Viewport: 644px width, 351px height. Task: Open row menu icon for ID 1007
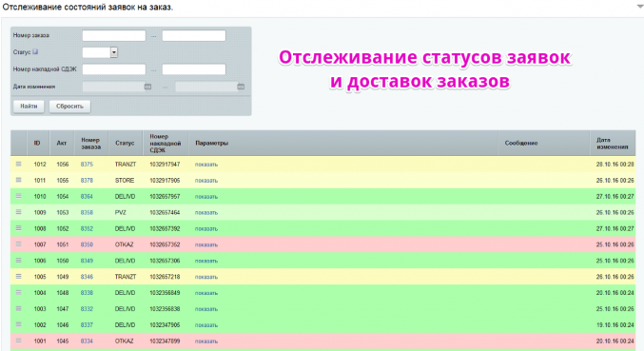[x=18, y=244]
